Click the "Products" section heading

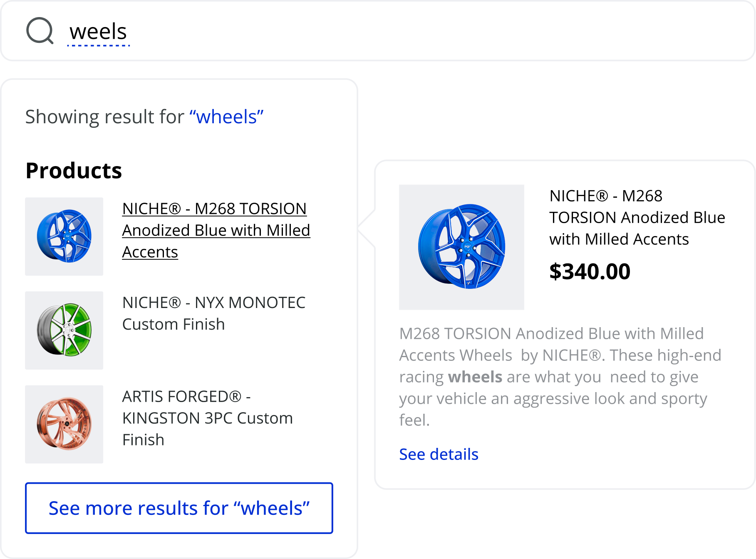point(74,171)
